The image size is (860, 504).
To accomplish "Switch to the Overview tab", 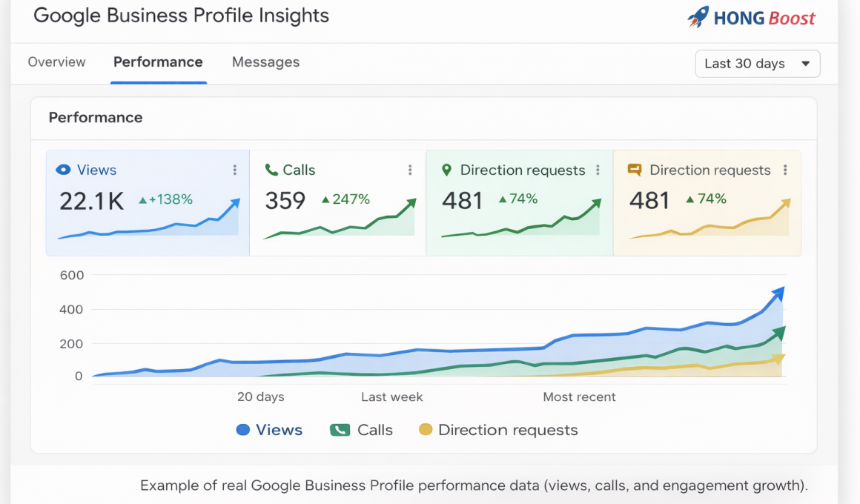I will click(56, 62).
